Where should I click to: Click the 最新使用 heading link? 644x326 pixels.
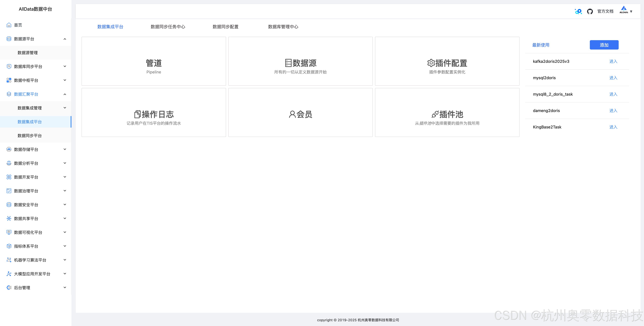click(541, 45)
